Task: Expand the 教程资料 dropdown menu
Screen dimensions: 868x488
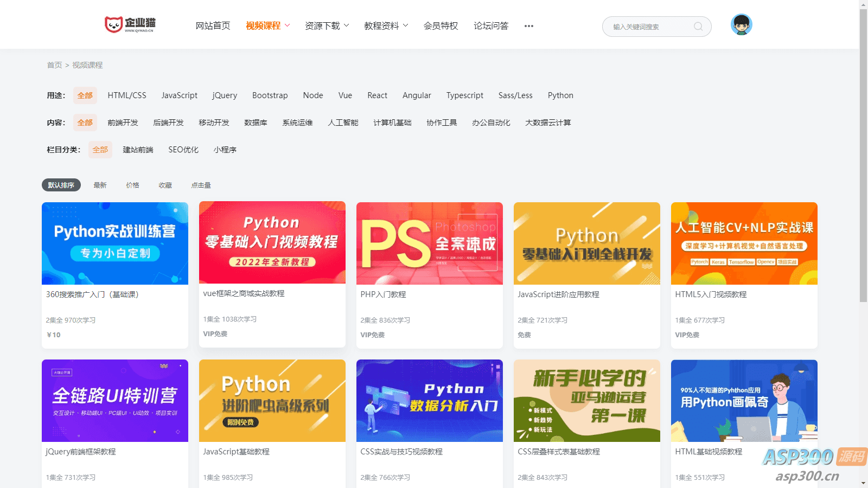Action: (386, 25)
